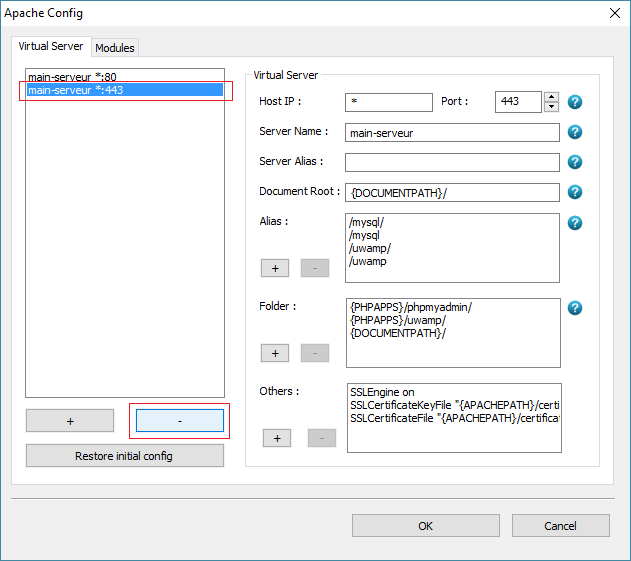This screenshot has height=561, width=631.
Task: Add a new virtual server with plus button
Action: [70, 421]
